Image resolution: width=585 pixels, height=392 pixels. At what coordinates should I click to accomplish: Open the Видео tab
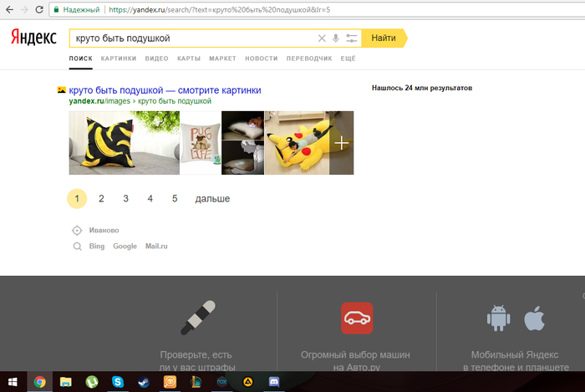[156, 59]
